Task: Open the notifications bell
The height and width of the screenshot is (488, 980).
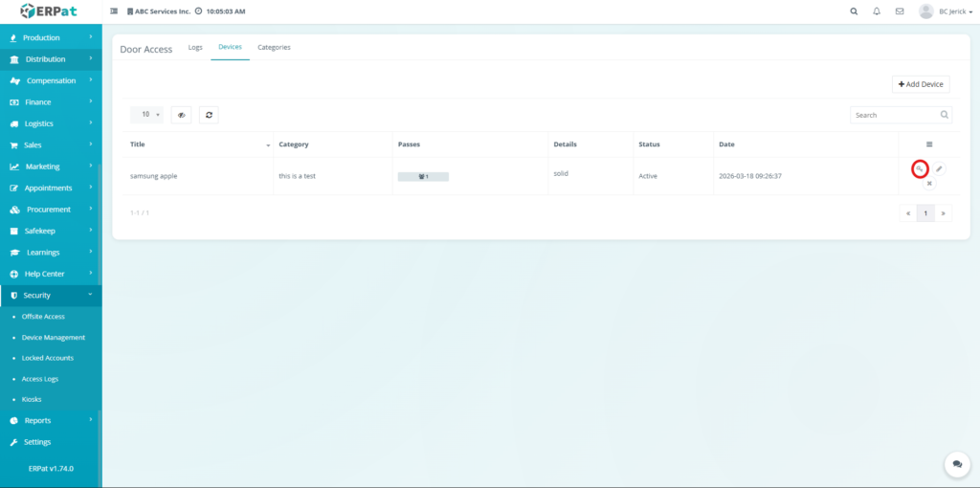Action: coord(877,11)
